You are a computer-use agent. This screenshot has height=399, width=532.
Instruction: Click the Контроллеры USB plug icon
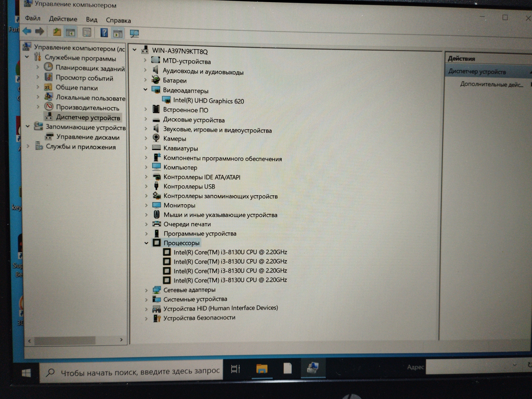pyautogui.click(x=156, y=186)
